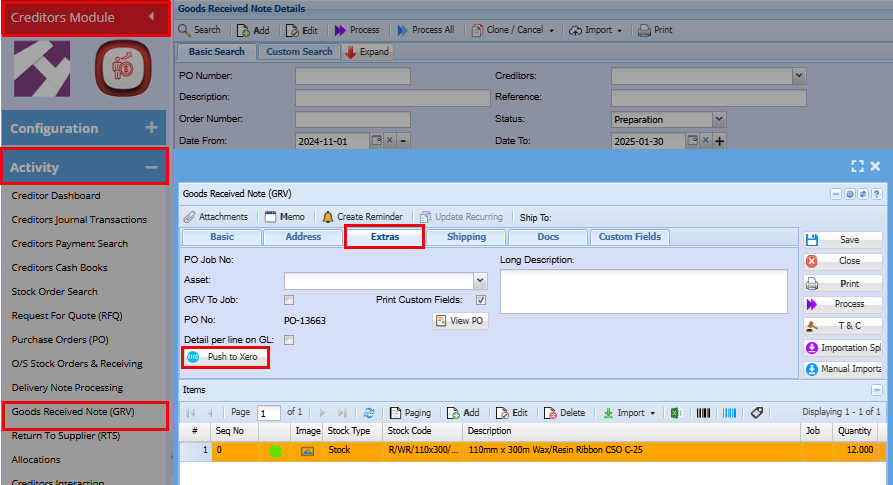Screen dimensions: 893x485
Task: Click the Attachments paperclip icon
Action: click(190, 217)
